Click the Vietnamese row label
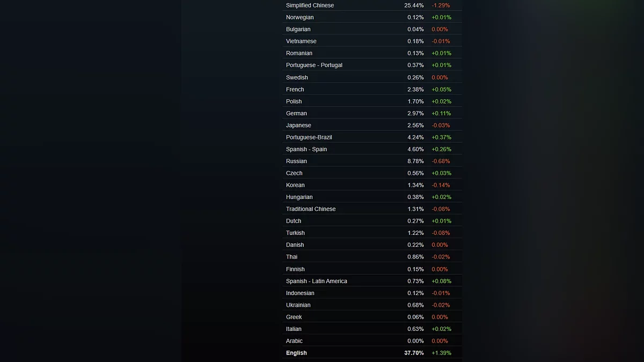The image size is (644, 362). tap(301, 41)
